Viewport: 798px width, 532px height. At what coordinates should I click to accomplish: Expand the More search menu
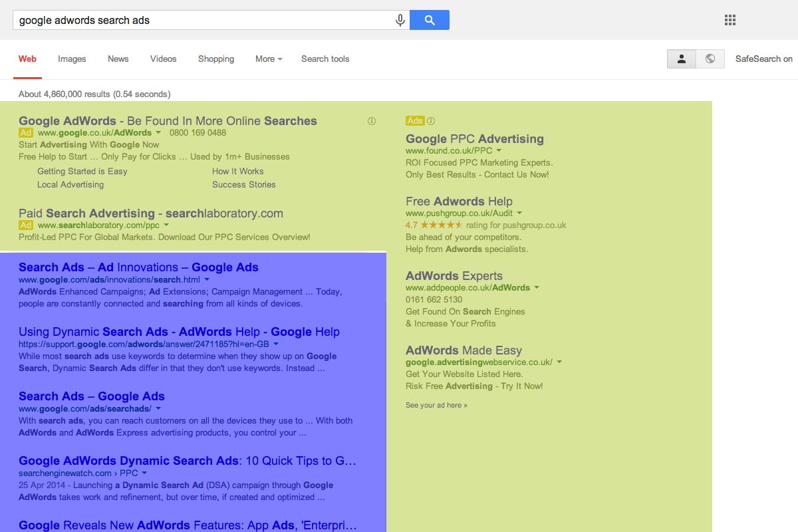pos(269,59)
